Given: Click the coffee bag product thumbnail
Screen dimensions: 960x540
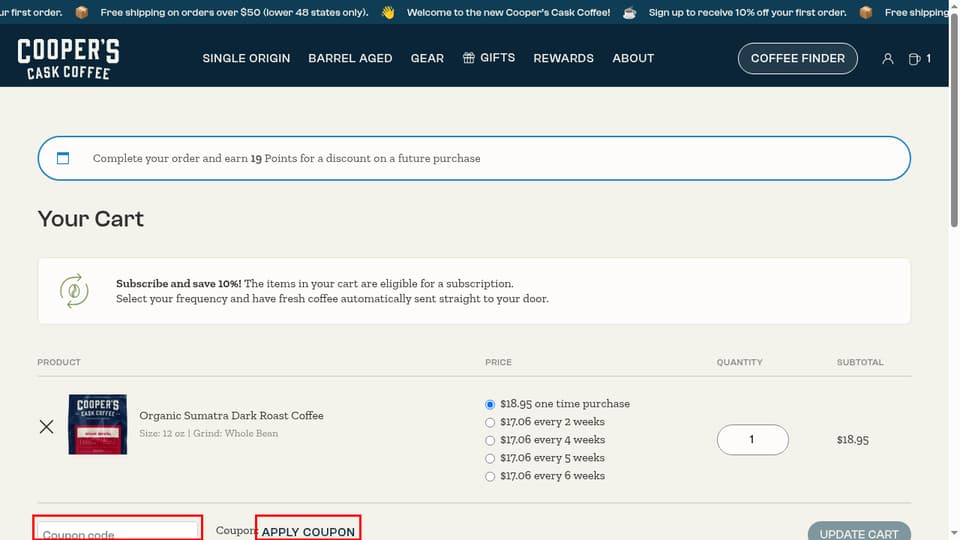Looking at the screenshot, I should tap(98, 424).
